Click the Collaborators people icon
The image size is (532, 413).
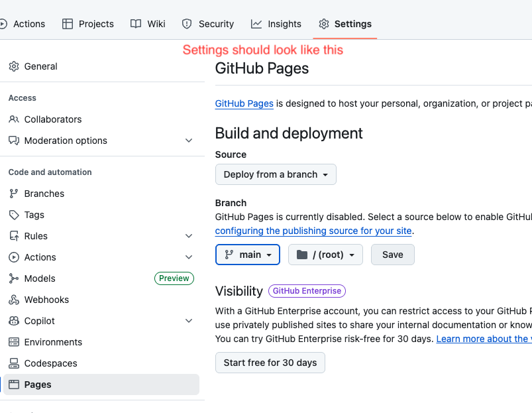coord(14,119)
